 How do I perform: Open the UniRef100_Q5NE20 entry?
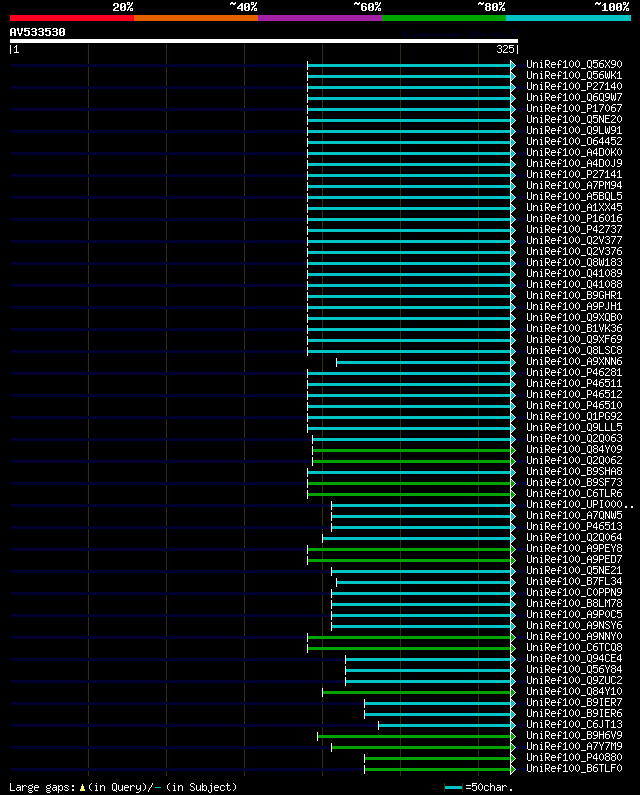pyautogui.click(x=574, y=120)
